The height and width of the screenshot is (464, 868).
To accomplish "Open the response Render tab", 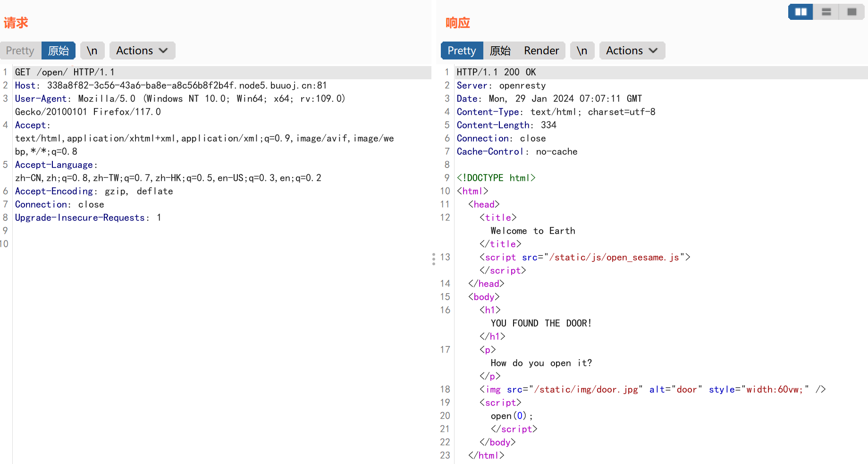I will 541,51.
